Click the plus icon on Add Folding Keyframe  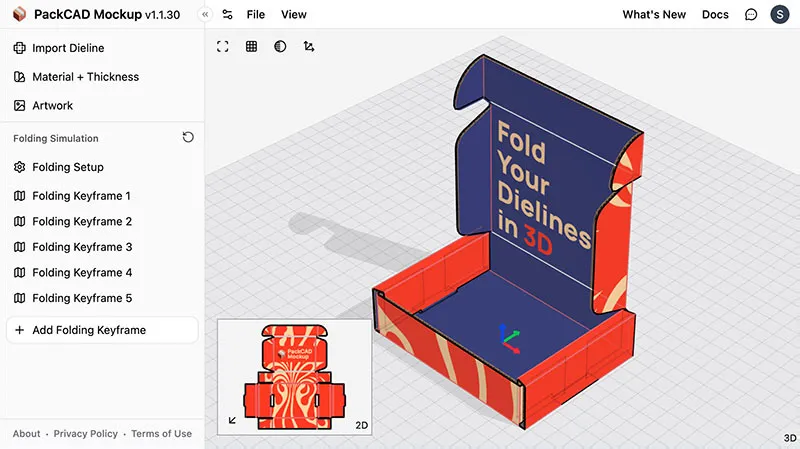click(x=19, y=330)
